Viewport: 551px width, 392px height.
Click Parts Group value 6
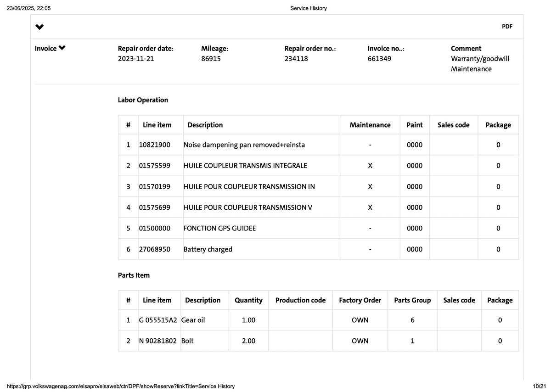[x=412, y=320]
